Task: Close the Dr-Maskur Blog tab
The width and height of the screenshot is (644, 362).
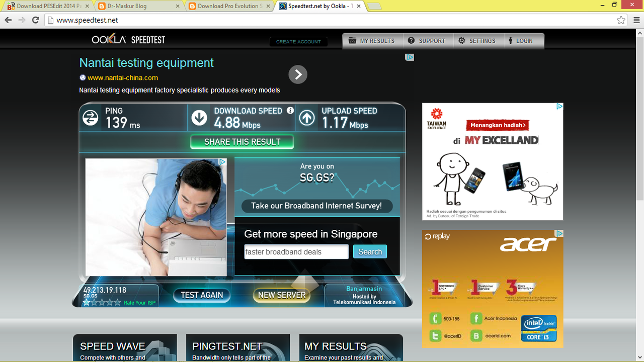Action: [x=178, y=6]
